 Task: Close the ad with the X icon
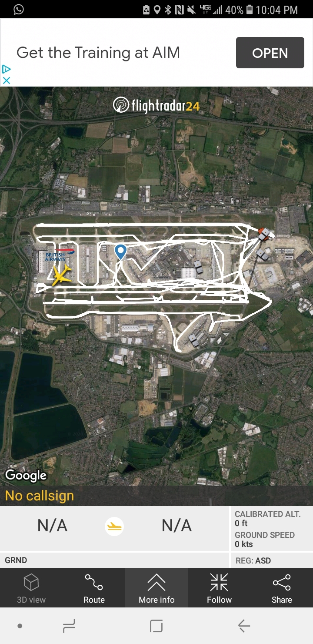(7, 80)
